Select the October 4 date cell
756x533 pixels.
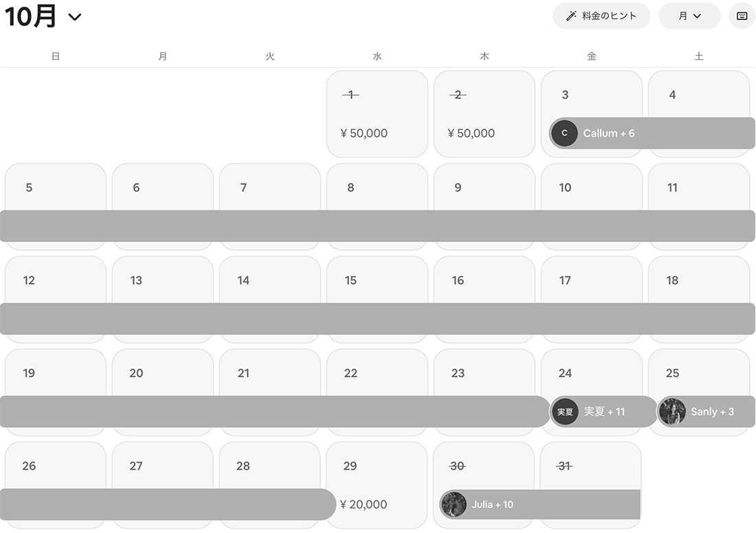point(698,95)
